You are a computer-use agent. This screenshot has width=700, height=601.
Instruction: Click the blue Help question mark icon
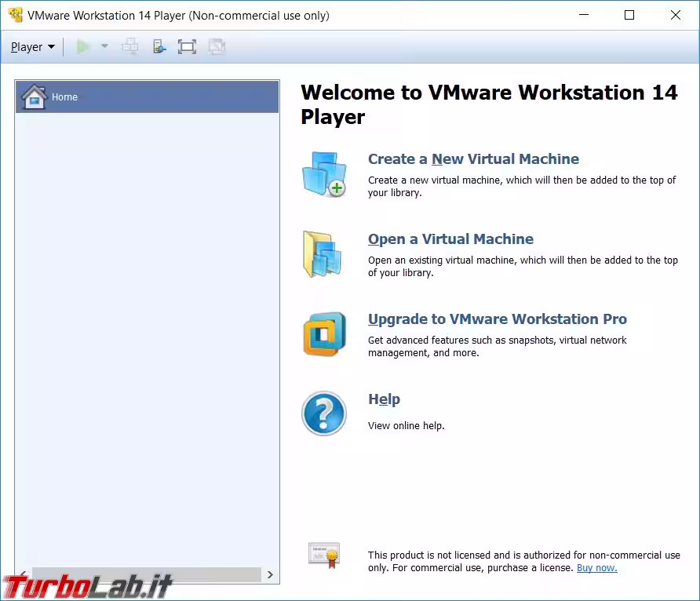(324, 413)
